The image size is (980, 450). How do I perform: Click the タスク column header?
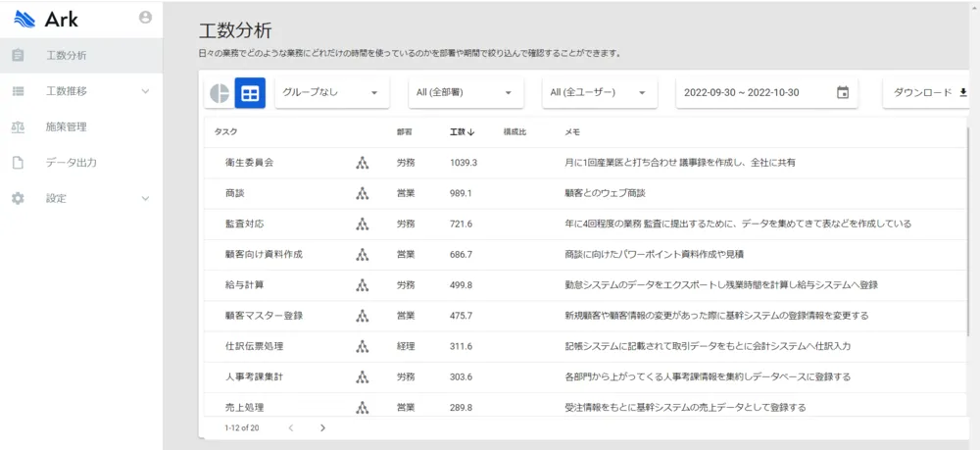225,132
